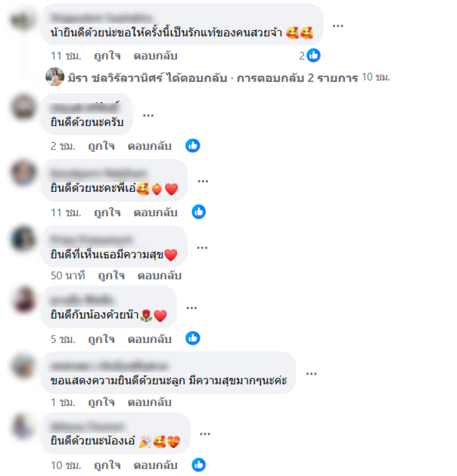Open three-dot menu beside ขอแสดงความยินดีด้วยนะลูก comment

311,374
